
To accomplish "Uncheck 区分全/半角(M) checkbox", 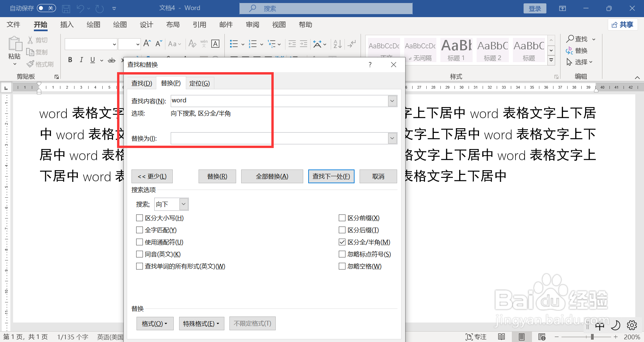I will [342, 242].
